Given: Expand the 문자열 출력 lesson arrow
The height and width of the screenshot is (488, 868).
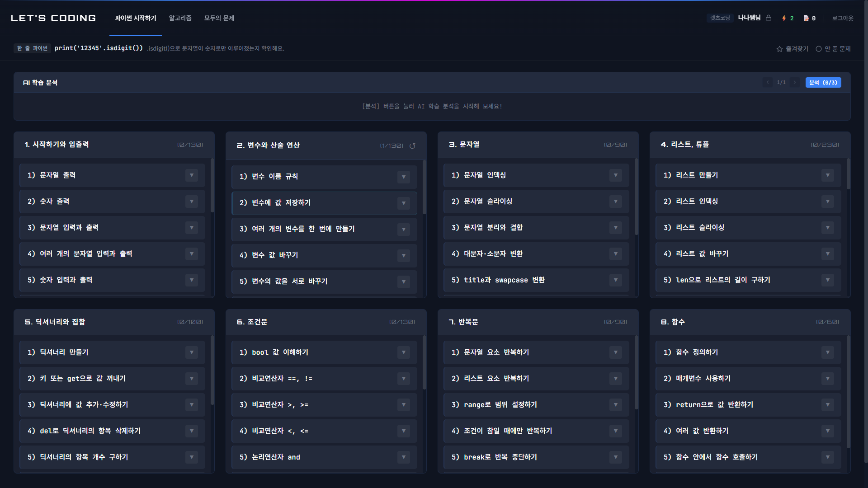Looking at the screenshot, I should point(192,175).
